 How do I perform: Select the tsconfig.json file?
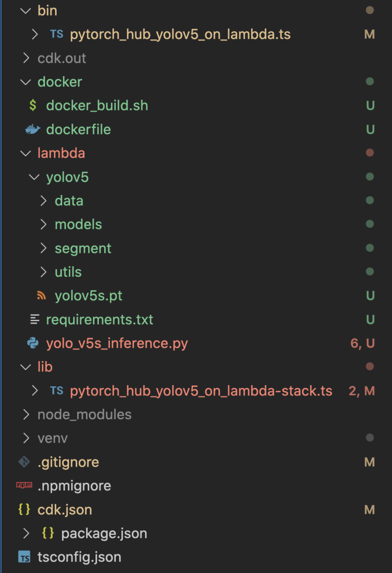[79, 557]
